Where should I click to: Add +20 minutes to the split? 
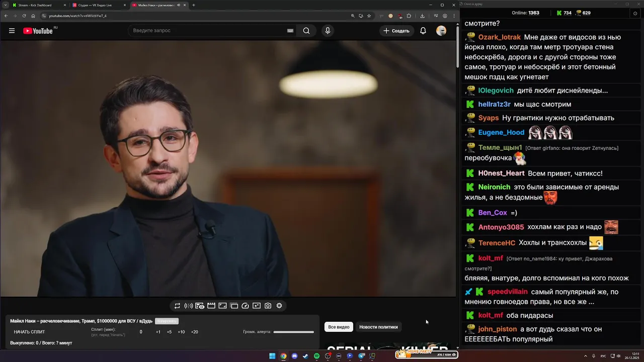pyautogui.click(x=194, y=332)
